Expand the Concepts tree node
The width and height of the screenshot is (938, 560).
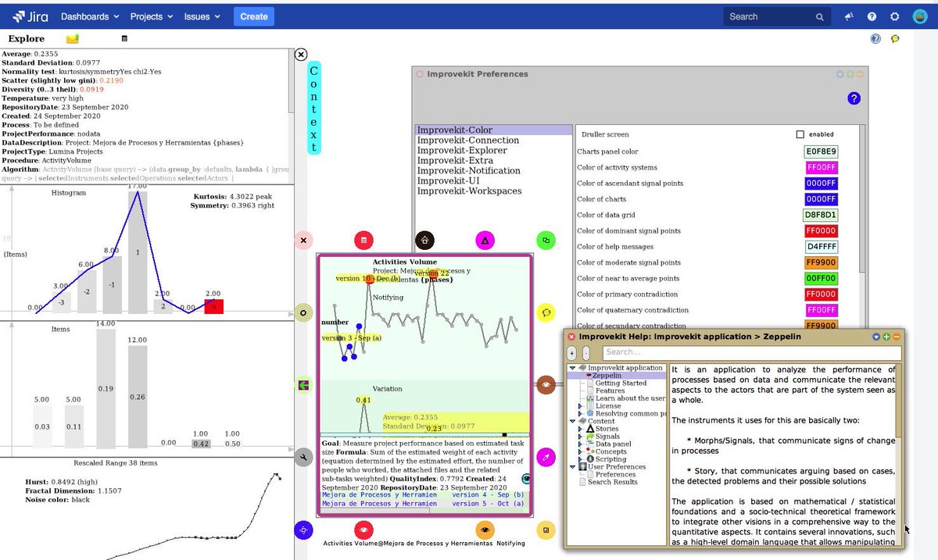pos(580,451)
